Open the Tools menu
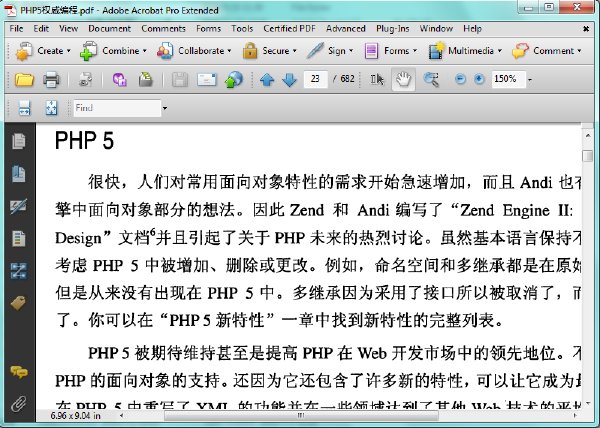Screen dimensions: 600x428 (x=242, y=29)
